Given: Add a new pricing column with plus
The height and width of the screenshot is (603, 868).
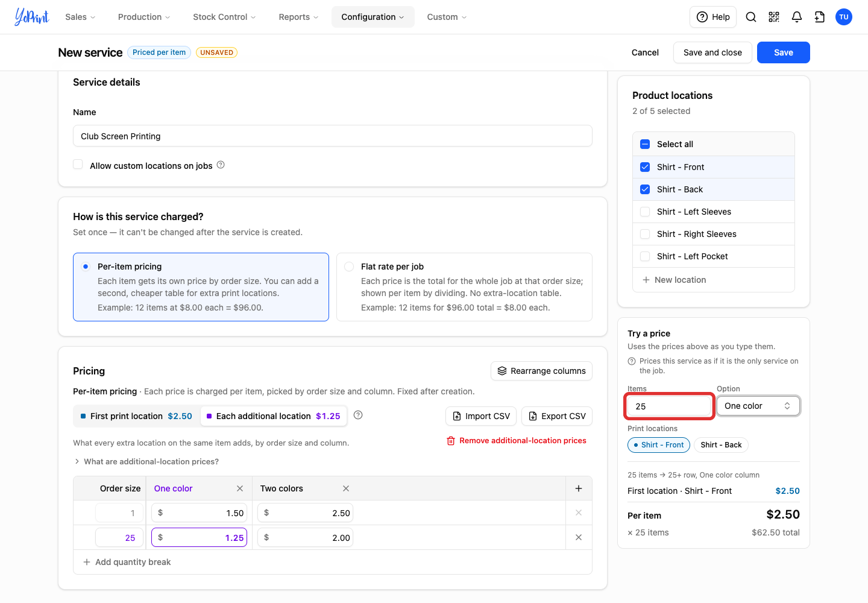Looking at the screenshot, I should tap(579, 488).
